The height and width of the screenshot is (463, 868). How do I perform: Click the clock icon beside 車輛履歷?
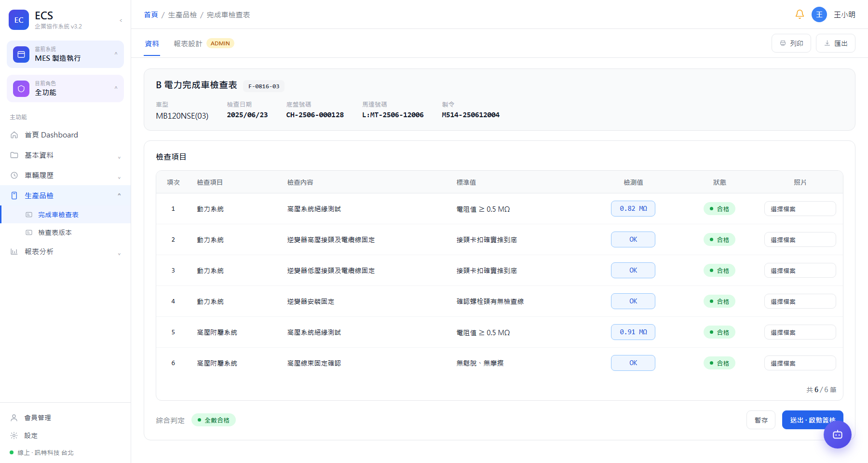14,176
